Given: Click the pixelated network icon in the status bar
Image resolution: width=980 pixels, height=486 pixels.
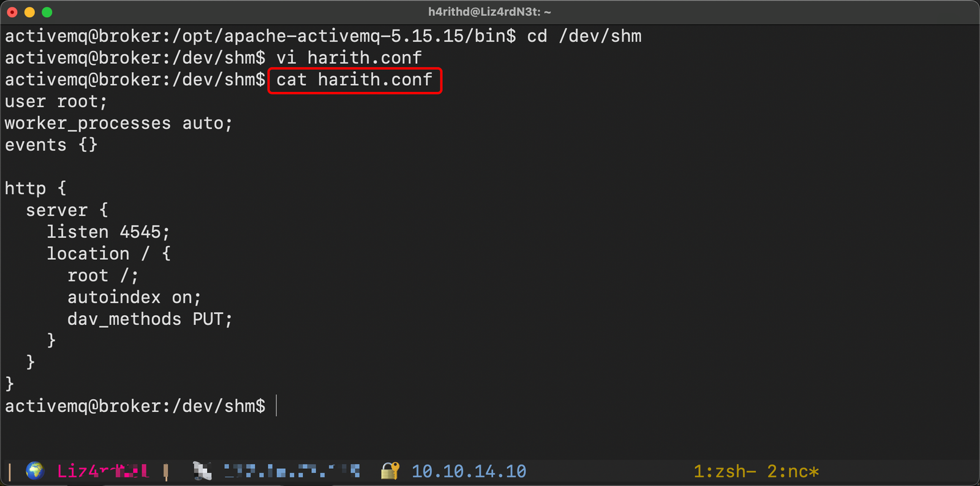Looking at the screenshot, I should point(202,471).
